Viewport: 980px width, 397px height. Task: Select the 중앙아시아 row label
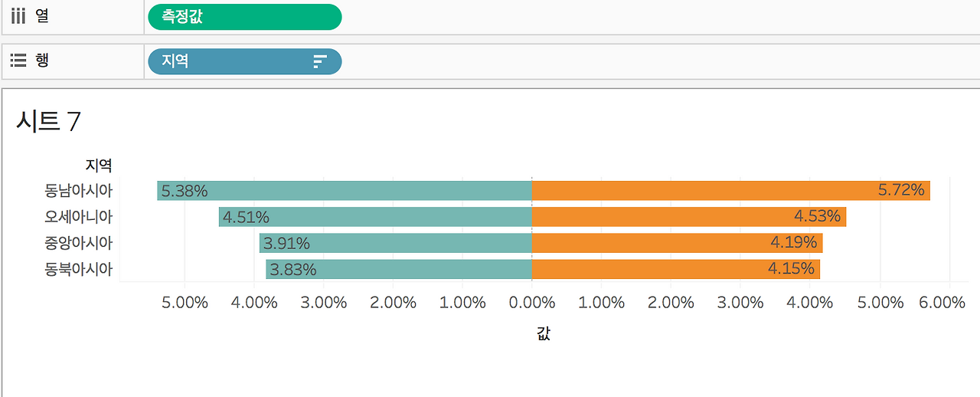pyautogui.click(x=79, y=243)
